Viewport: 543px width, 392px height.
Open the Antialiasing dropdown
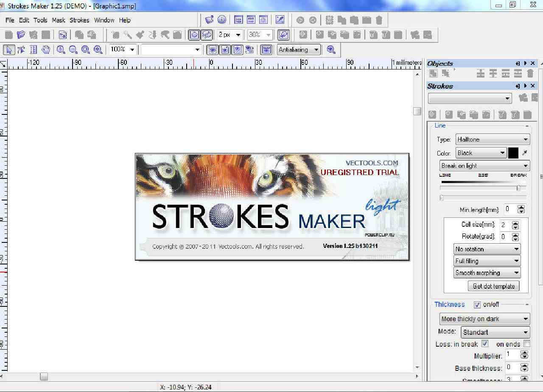point(299,50)
